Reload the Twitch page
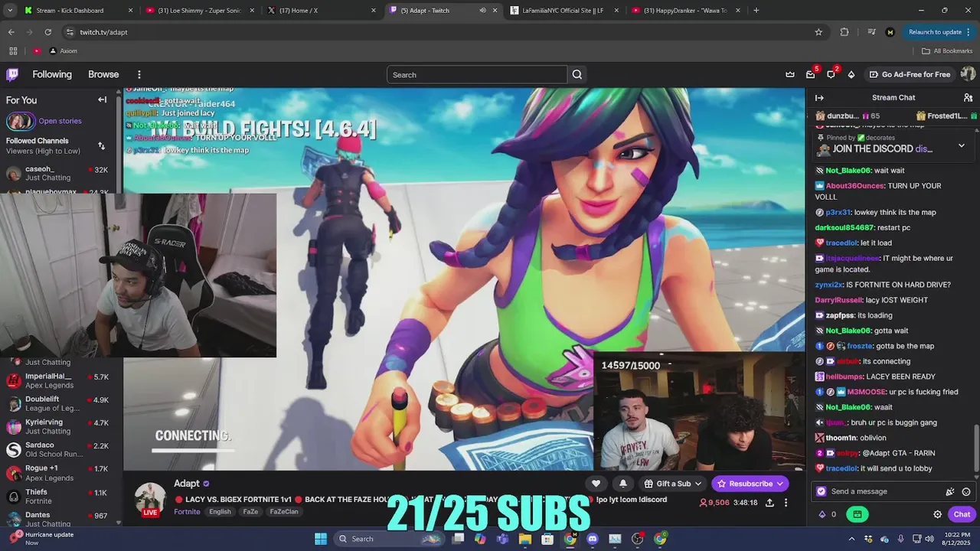The height and width of the screenshot is (551, 980). [x=47, y=32]
